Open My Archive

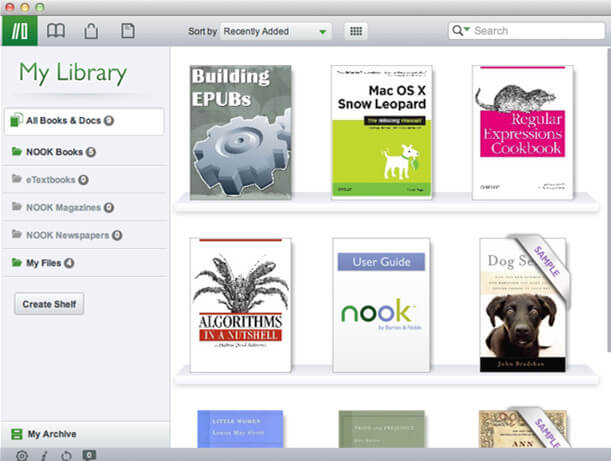(x=85, y=434)
